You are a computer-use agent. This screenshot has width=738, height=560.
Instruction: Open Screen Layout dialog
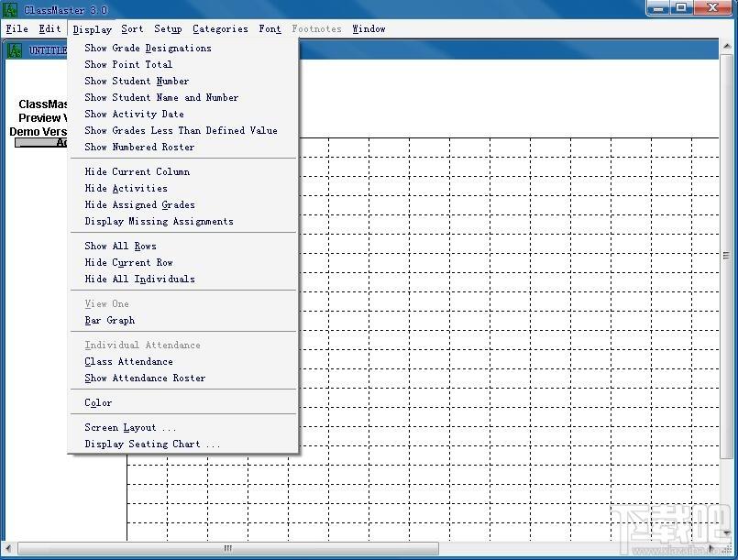click(x=183, y=427)
